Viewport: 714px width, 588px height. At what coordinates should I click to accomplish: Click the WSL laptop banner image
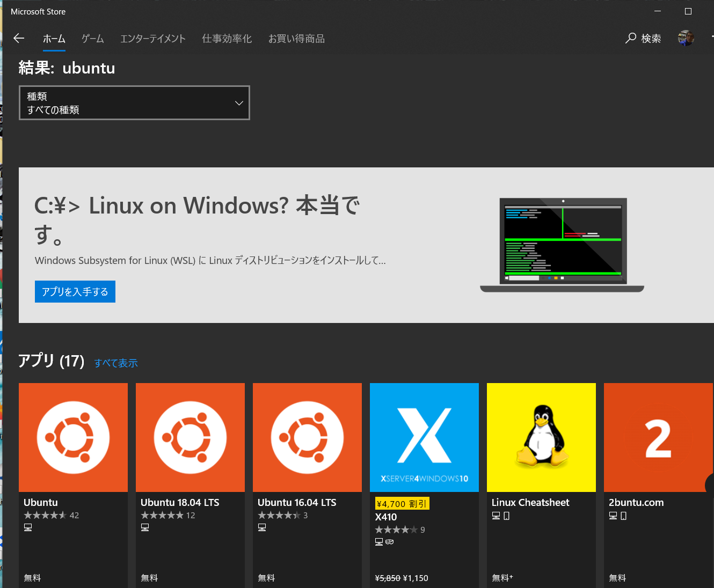pos(562,245)
